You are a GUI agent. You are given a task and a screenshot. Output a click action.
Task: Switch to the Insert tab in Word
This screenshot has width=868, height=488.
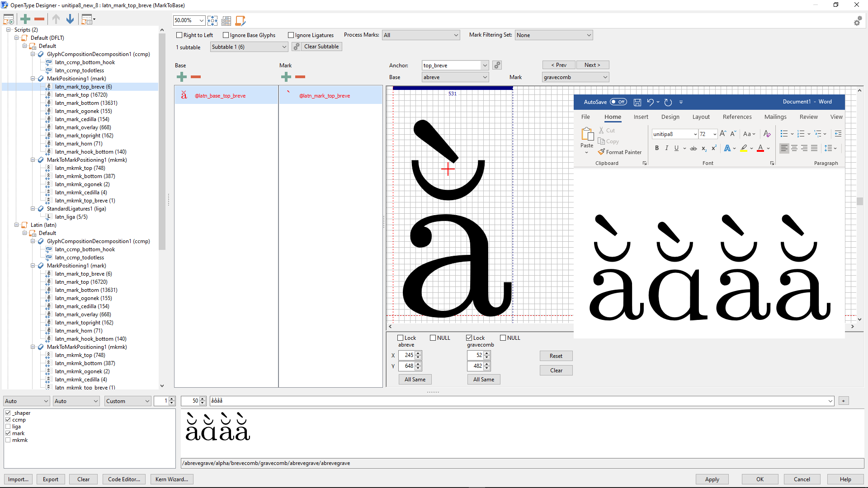(x=641, y=117)
